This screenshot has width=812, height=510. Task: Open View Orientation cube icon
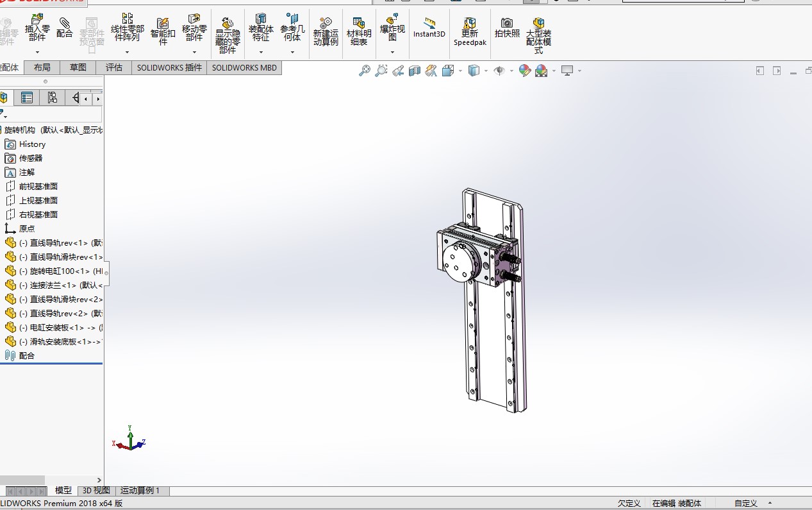click(448, 71)
